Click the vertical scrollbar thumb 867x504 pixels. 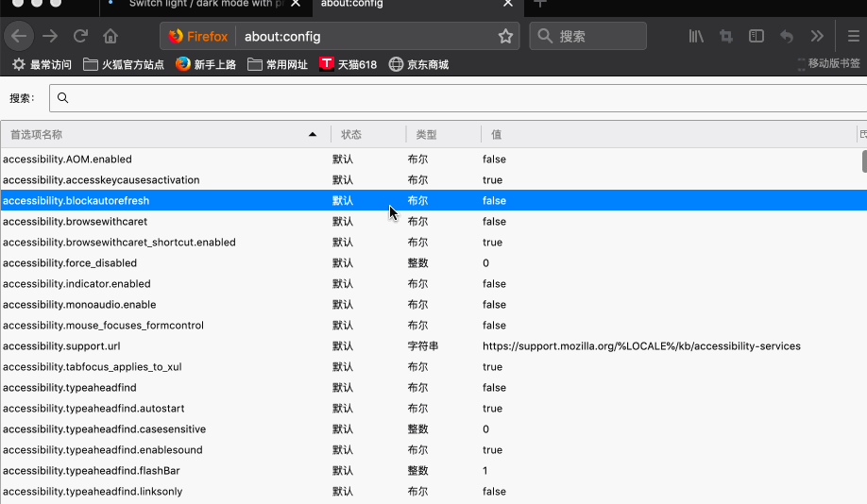click(864, 161)
